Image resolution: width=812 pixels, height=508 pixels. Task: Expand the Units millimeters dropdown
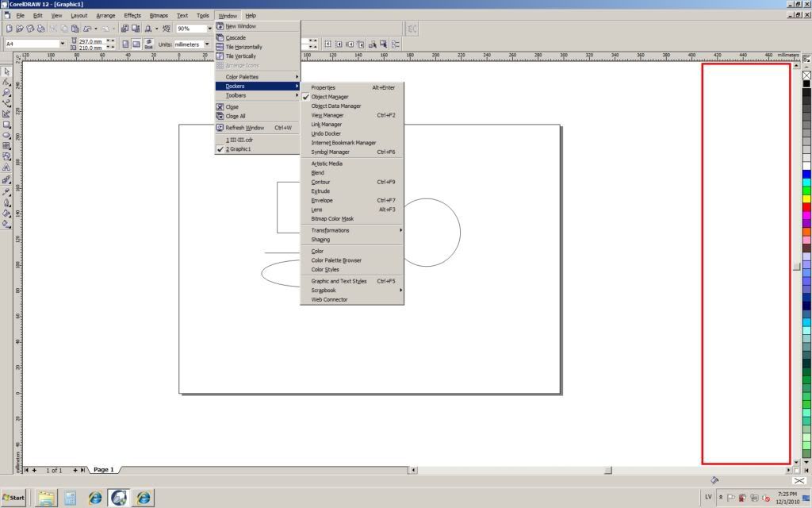209,44
